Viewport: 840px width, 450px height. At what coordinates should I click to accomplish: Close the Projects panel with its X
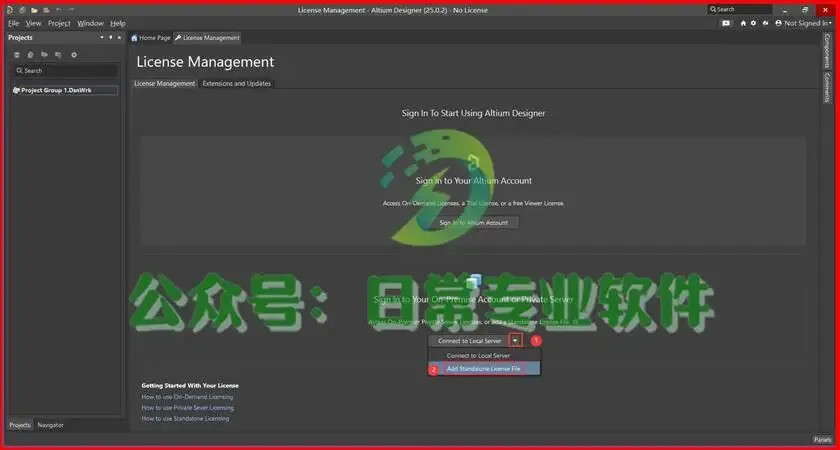pyautogui.click(x=119, y=38)
